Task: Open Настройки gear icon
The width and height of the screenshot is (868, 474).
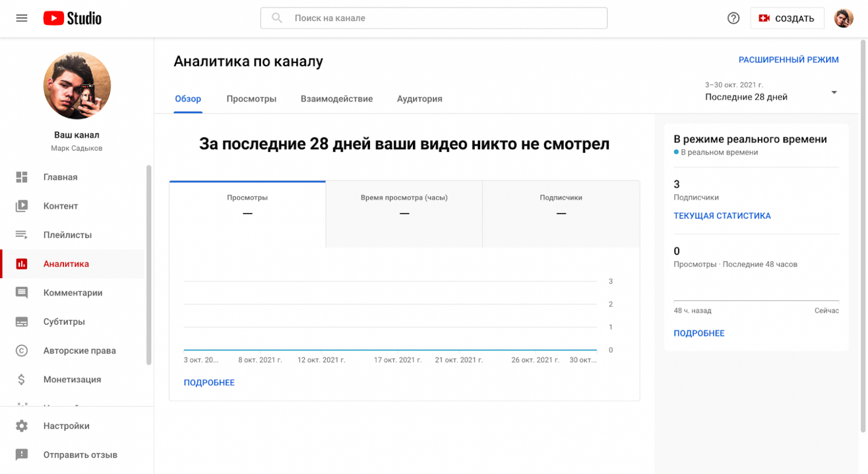Action: click(22, 426)
